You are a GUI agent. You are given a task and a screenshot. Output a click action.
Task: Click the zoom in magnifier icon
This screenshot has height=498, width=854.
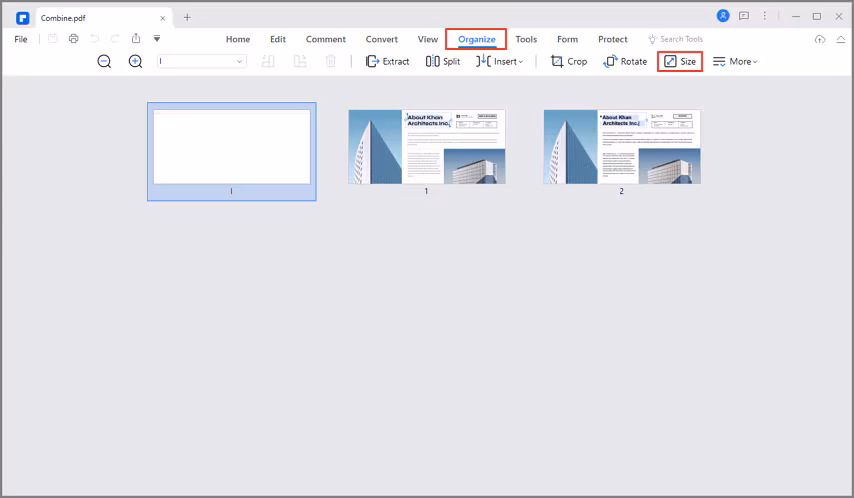[x=135, y=61]
